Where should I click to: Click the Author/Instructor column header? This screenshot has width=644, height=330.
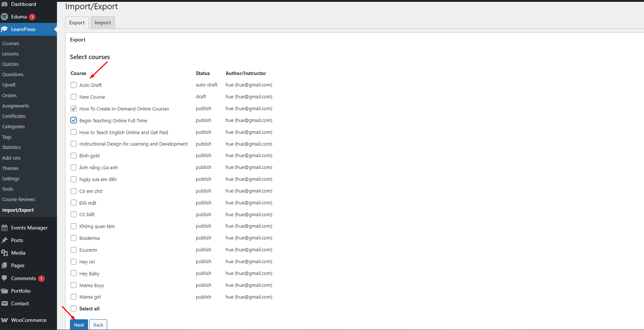[x=246, y=73]
